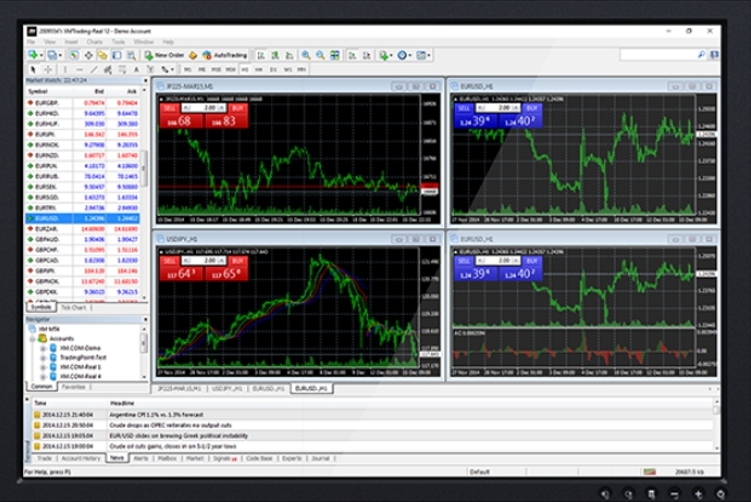Click the search magnifier icon
Image resolution: width=751 pixels, height=502 pixels.
701,55
